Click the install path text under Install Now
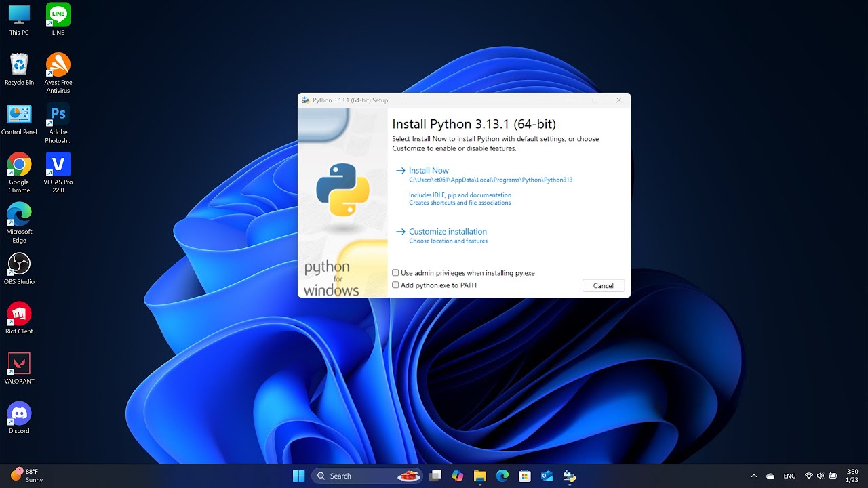The width and height of the screenshot is (868, 488). coord(490,180)
